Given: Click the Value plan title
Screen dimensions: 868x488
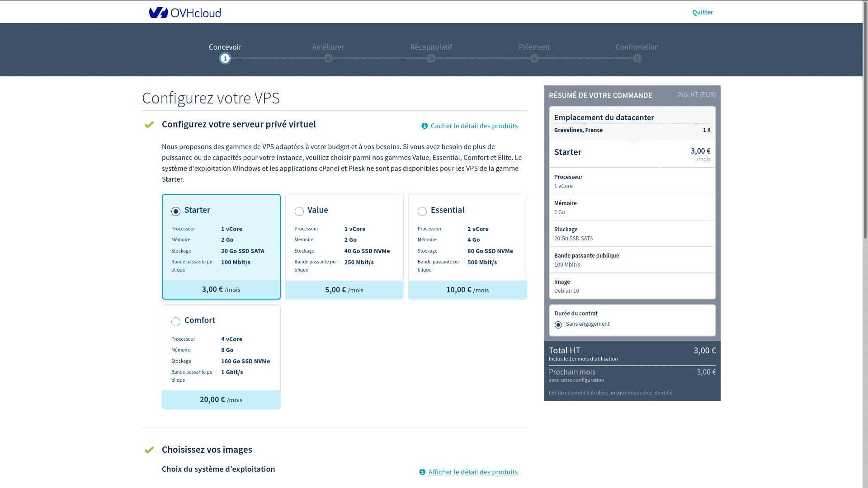Looking at the screenshot, I should coord(318,210).
